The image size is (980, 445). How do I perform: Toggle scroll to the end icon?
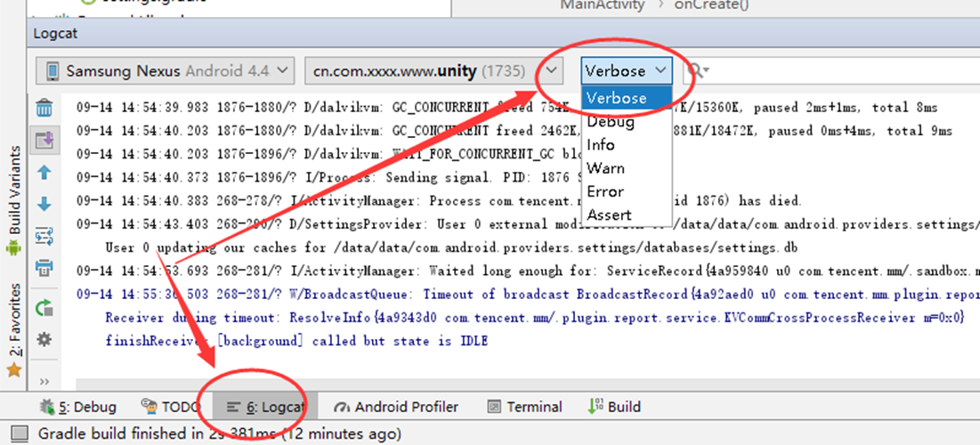point(45,141)
